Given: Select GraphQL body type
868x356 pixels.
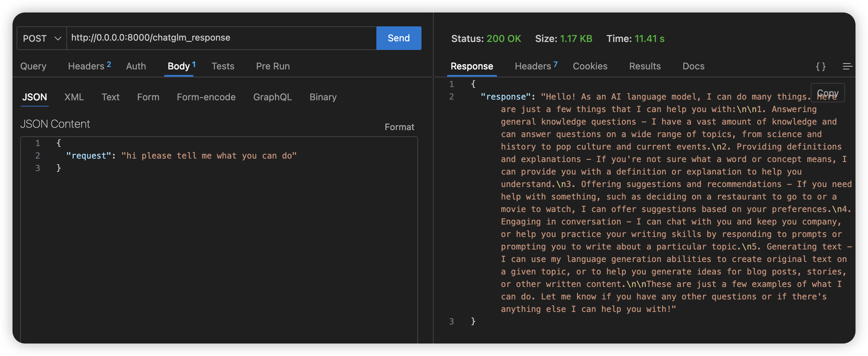Looking at the screenshot, I should click(273, 97).
